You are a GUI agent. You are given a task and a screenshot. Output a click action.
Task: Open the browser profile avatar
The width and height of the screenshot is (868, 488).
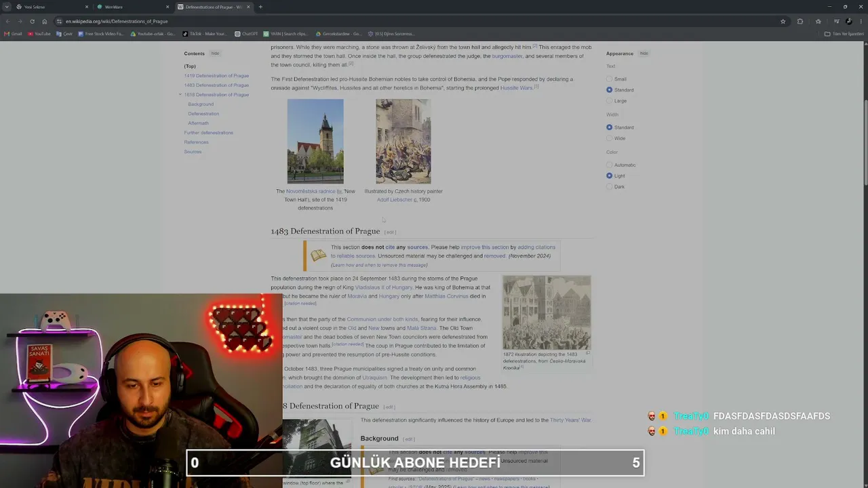(x=848, y=21)
